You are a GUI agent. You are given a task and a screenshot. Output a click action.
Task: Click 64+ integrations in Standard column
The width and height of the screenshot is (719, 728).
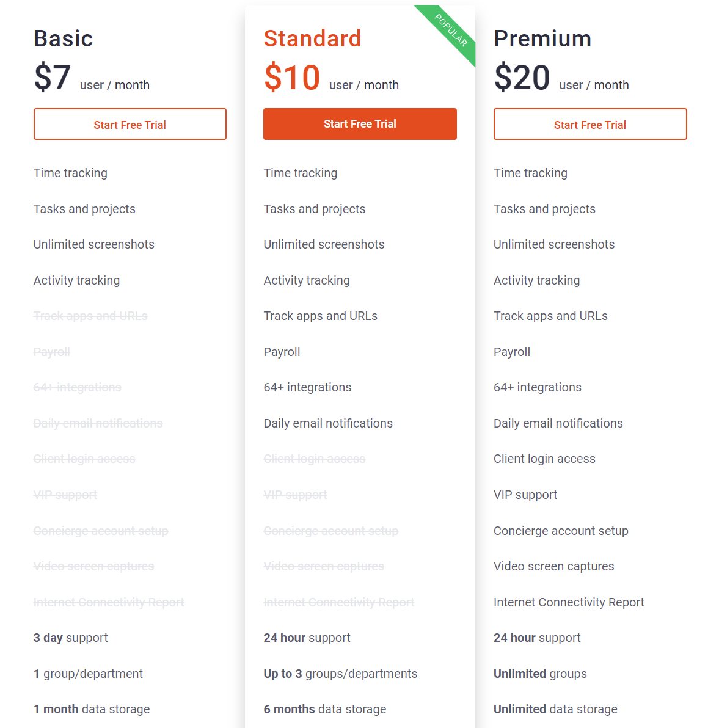coord(307,387)
